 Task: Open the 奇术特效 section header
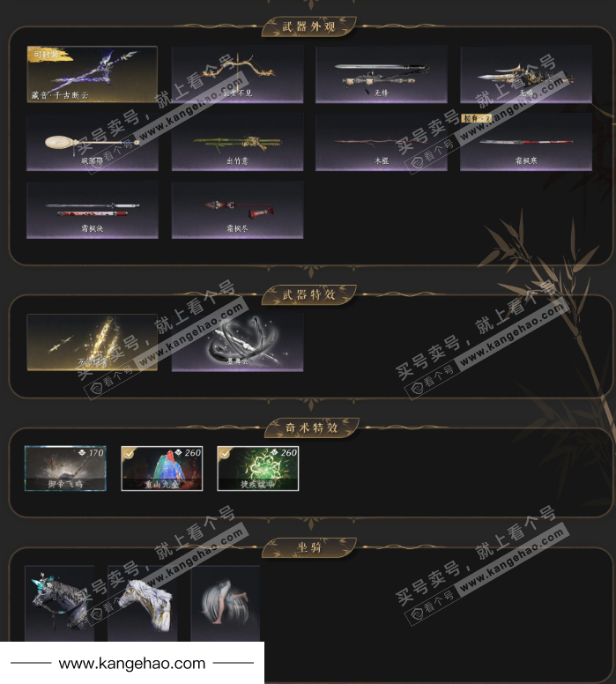311,427
